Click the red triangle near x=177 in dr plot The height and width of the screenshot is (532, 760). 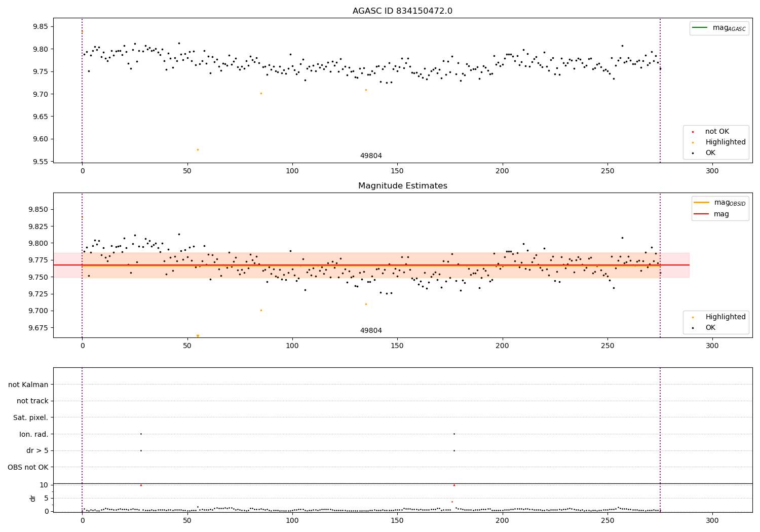pos(454,485)
